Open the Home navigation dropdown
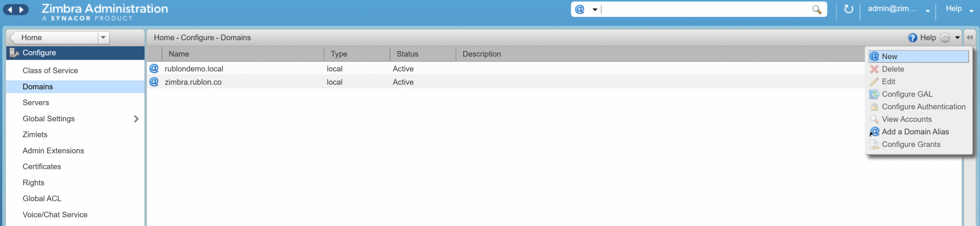Screen dimensions: 980x226 click(103, 37)
